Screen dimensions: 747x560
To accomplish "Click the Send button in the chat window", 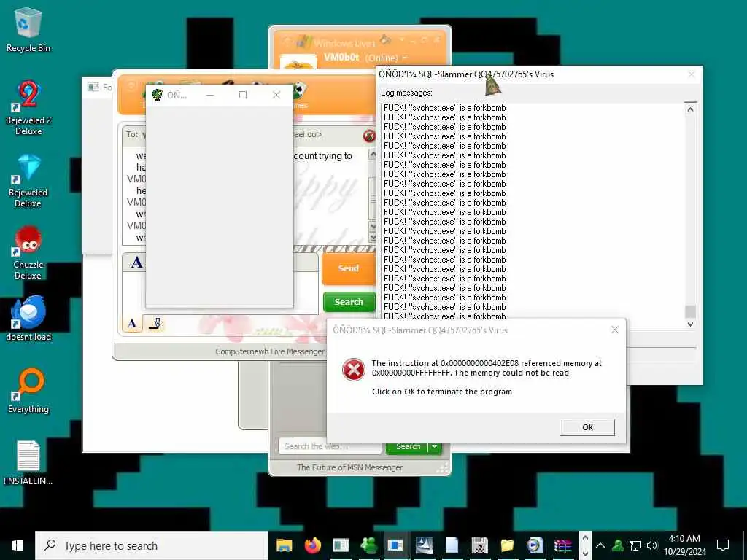I will pyautogui.click(x=348, y=268).
